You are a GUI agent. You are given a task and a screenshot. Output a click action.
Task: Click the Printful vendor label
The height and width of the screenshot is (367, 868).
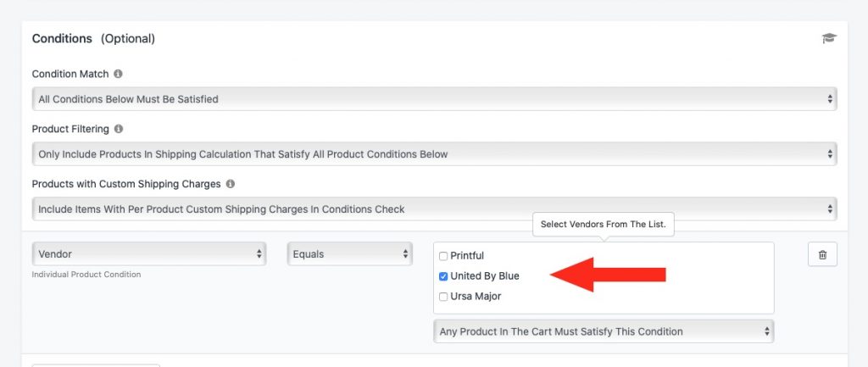(x=467, y=256)
